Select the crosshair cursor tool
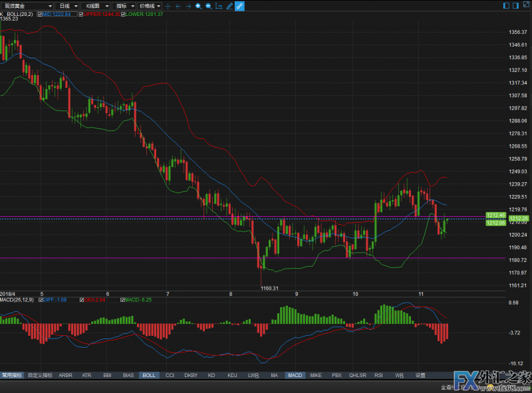Viewport: 532px width, 393px height. point(168,6)
